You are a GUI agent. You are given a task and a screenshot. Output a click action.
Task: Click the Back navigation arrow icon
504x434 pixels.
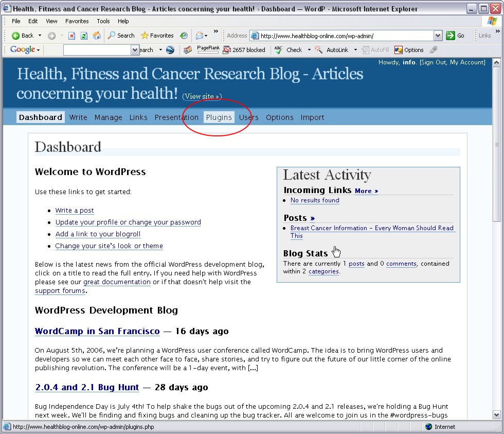(15, 36)
